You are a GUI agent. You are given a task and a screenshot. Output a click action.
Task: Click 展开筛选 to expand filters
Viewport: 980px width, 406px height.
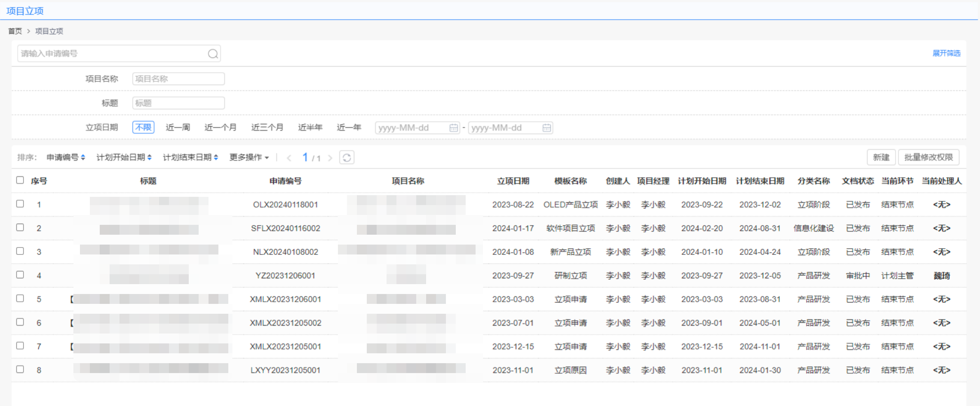(946, 53)
